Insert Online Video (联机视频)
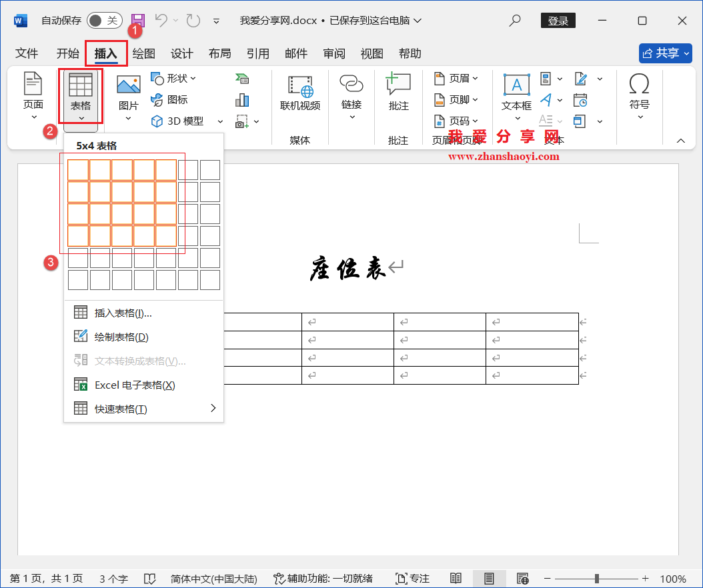The image size is (703, 588). tap(300, 93)
